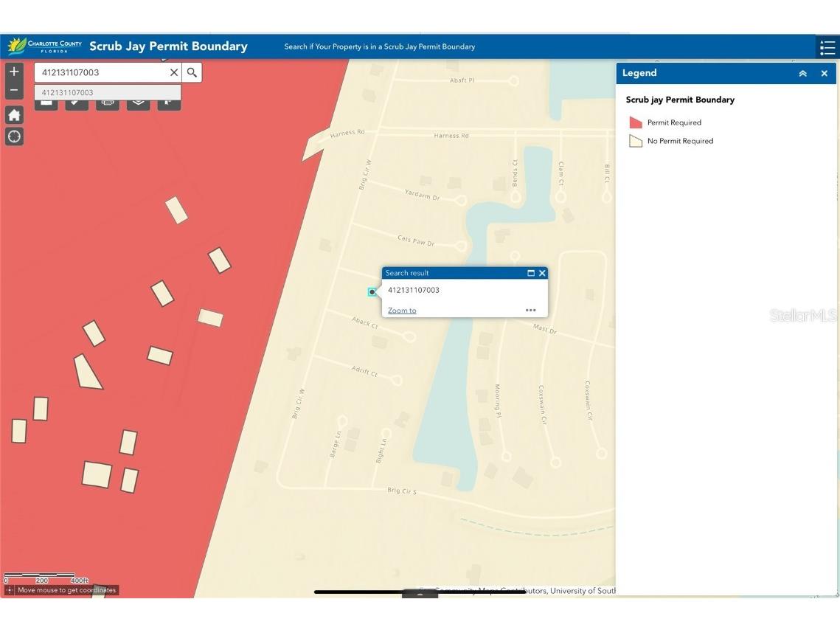Screen dimensions: 840x630
Task: Click inside the parcel search field
Action: pos(103,72)
